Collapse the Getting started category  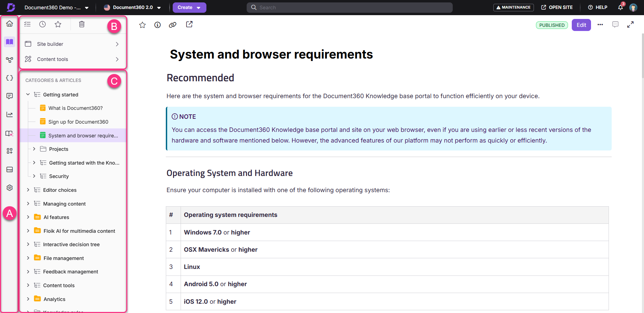(x=28, y=94)
